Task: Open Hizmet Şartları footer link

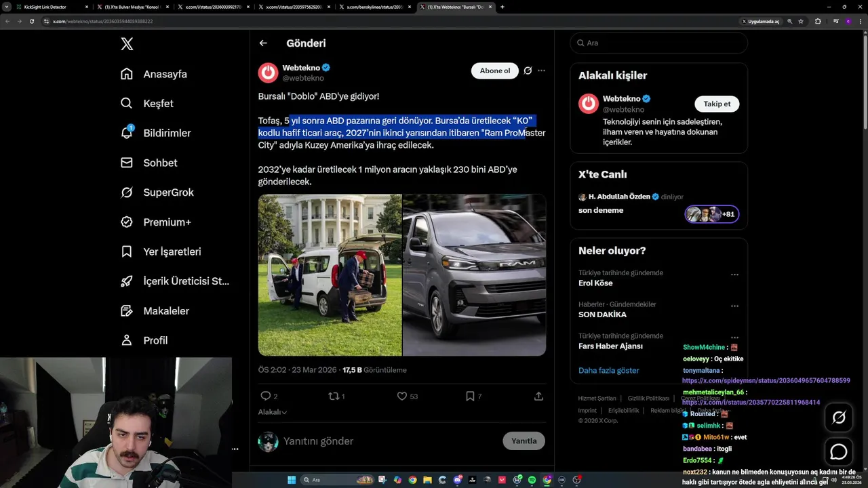Action: [597, 399]
